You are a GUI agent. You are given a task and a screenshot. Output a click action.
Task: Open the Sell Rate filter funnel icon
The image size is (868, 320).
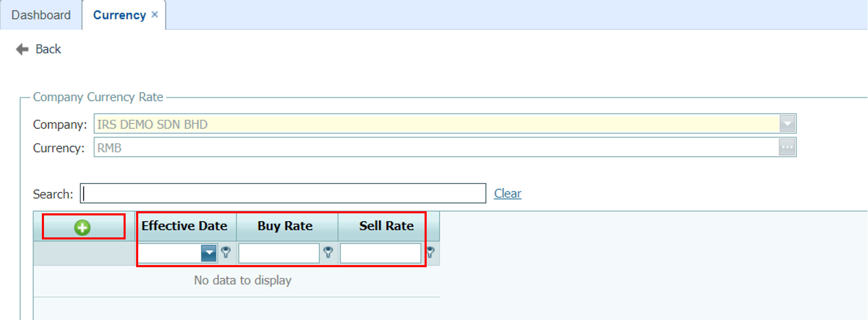coord(430,253)
